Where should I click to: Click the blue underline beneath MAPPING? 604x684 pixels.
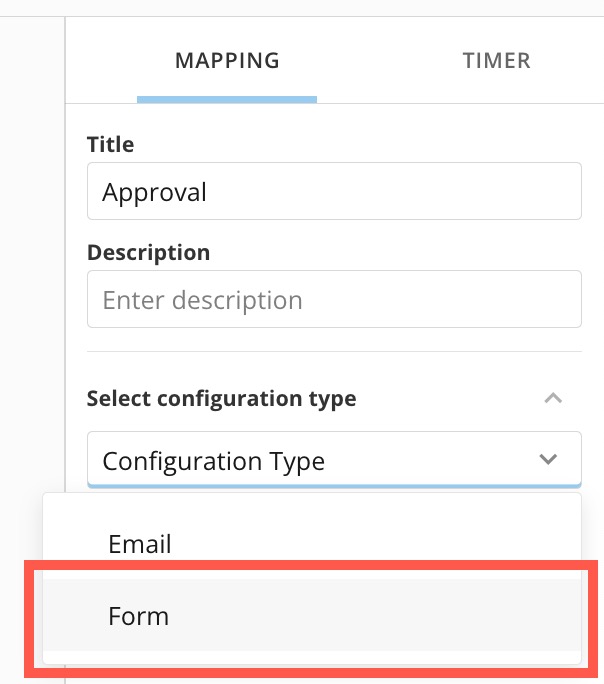(227, 99)
